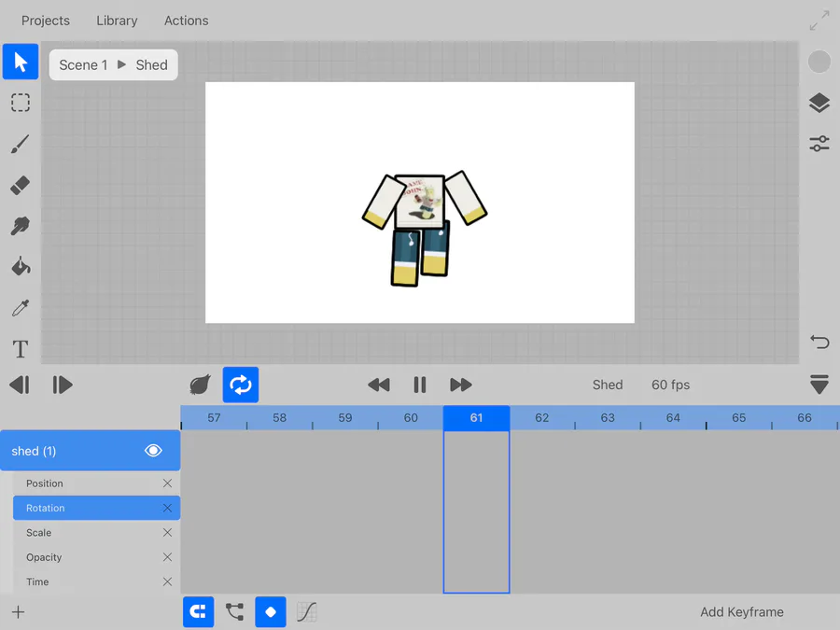
Task: Toggle fullscreen with the expand arrows
Action: pyautogui.click(x=819, y=21)
